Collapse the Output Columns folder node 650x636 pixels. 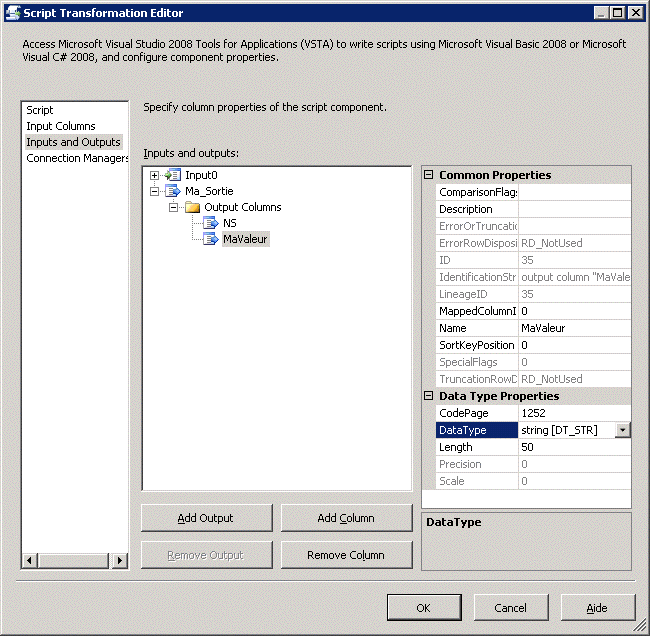point(173,207)
